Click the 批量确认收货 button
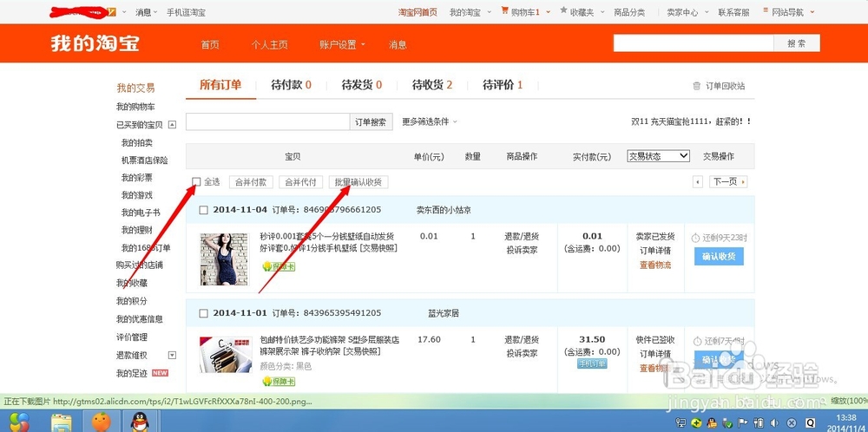The image size is (868, 432). pyautogui.click(x=358, y=182)
